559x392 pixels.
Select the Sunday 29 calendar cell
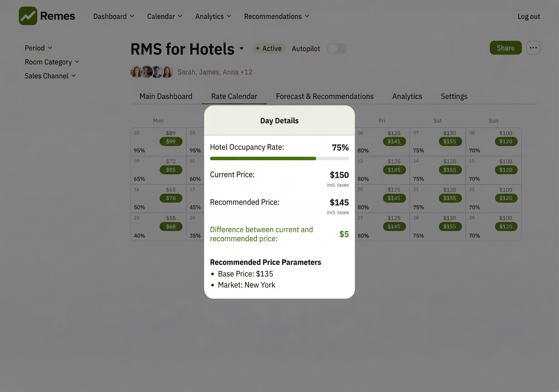point(493,227)
